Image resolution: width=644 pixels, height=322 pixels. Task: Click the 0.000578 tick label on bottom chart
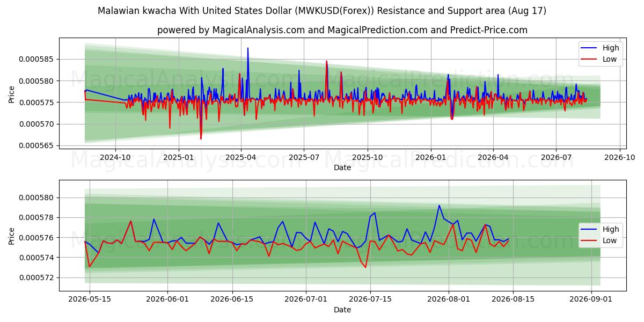coord(37,217)
